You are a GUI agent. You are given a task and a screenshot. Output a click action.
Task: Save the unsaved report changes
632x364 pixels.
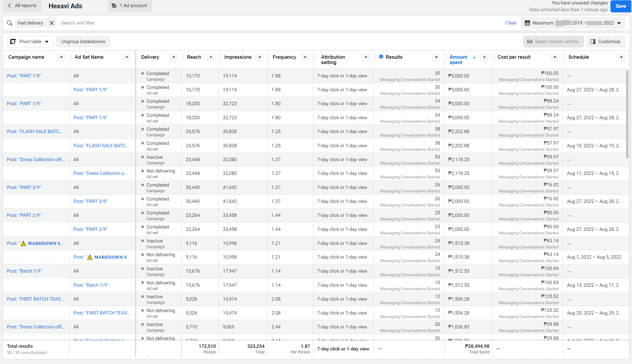(x=620, y=6)
